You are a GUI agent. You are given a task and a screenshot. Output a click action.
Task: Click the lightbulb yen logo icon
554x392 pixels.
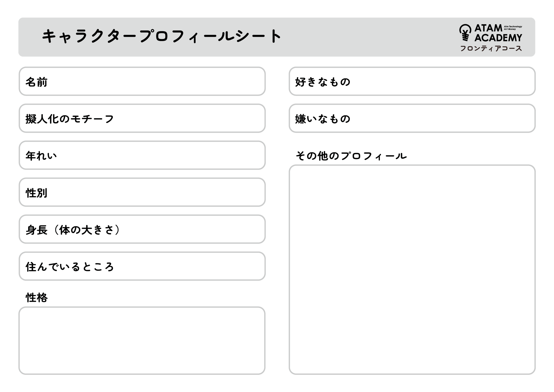465,33
